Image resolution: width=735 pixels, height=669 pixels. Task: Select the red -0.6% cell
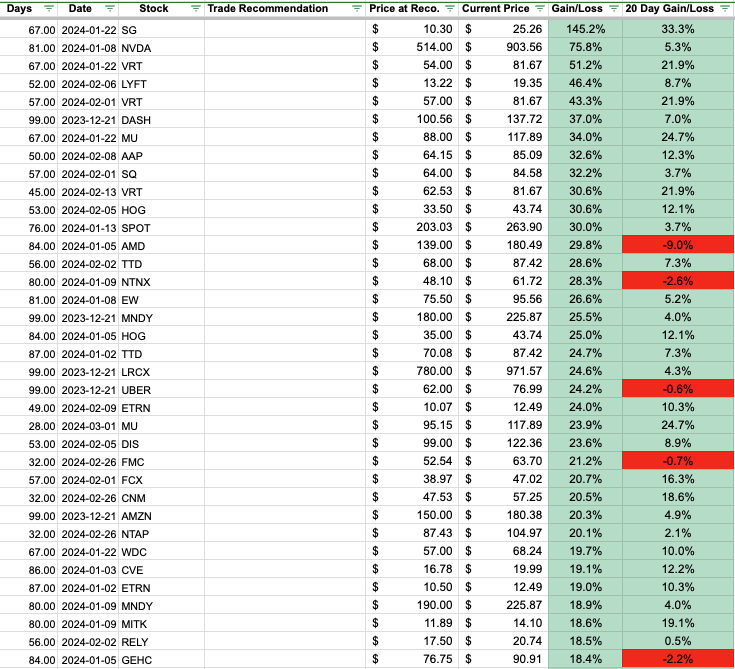(x=678, y=389)
